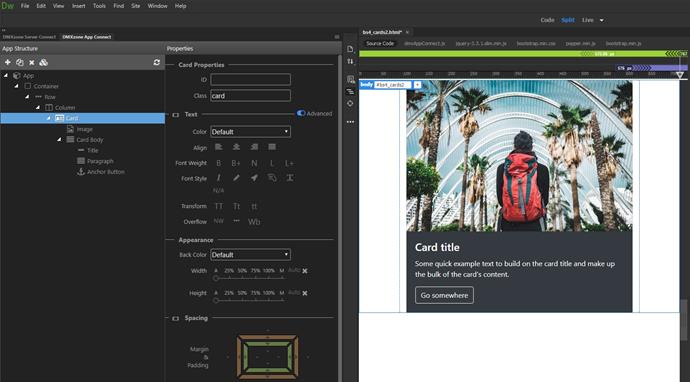690x382 pixels.
Task: Choose ellipsis truncate overflow option
Action: pyautogui.click(x=236, y=221)
